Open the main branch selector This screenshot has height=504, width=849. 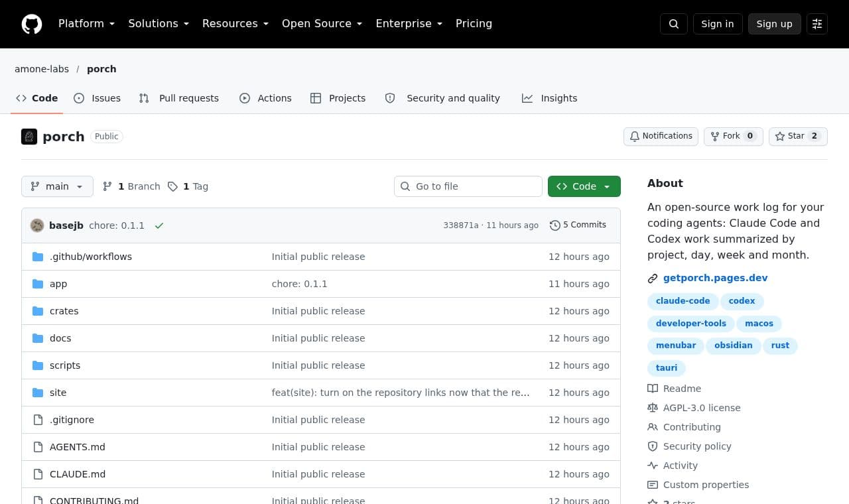(57, 186)
